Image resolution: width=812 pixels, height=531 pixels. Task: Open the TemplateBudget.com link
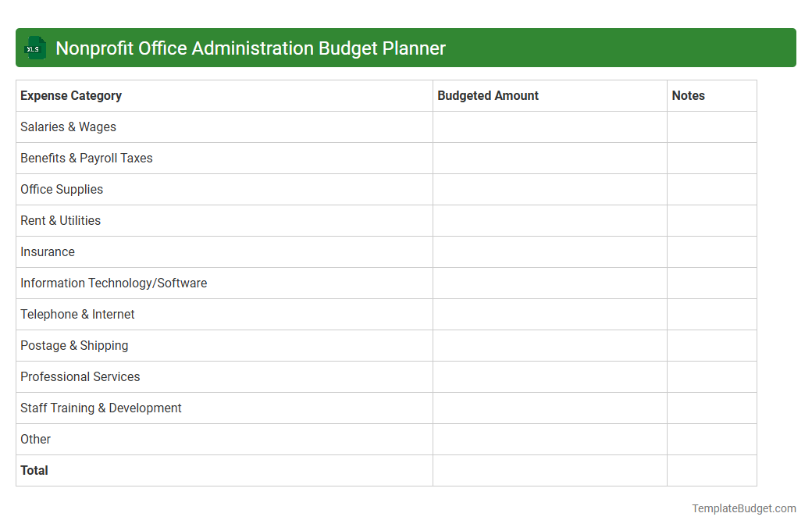(743, 508)
